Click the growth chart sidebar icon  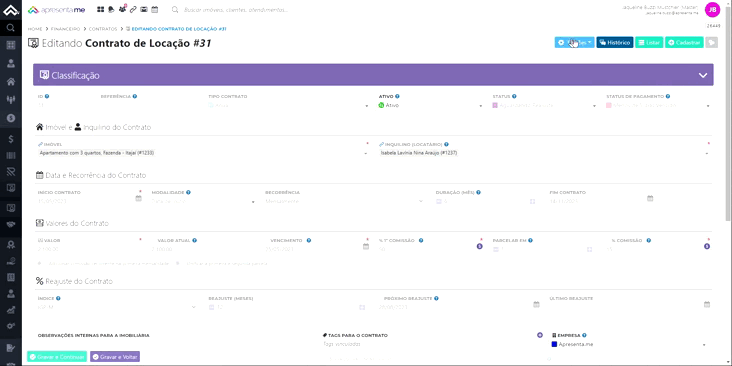(11, 310)
